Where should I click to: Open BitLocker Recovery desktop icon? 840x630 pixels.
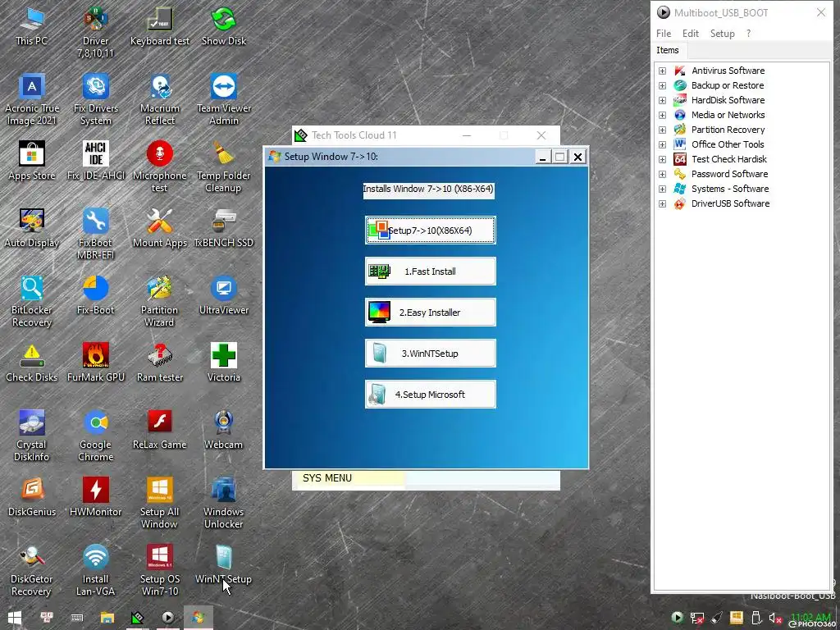tap(32, 302)
